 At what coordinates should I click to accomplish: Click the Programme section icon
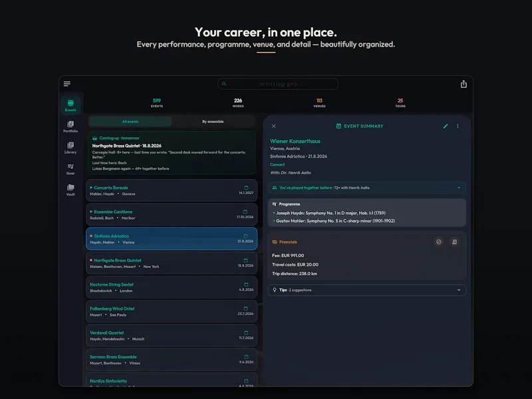coord(275,204)
